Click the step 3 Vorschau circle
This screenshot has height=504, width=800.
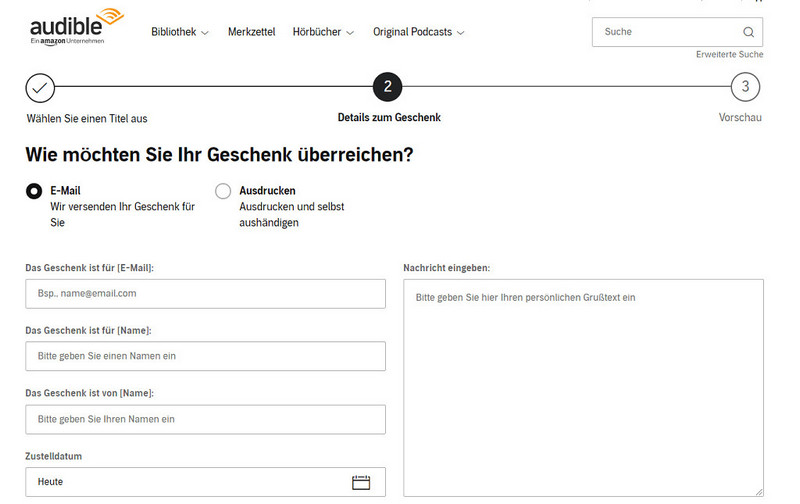(x=745, y=87)
